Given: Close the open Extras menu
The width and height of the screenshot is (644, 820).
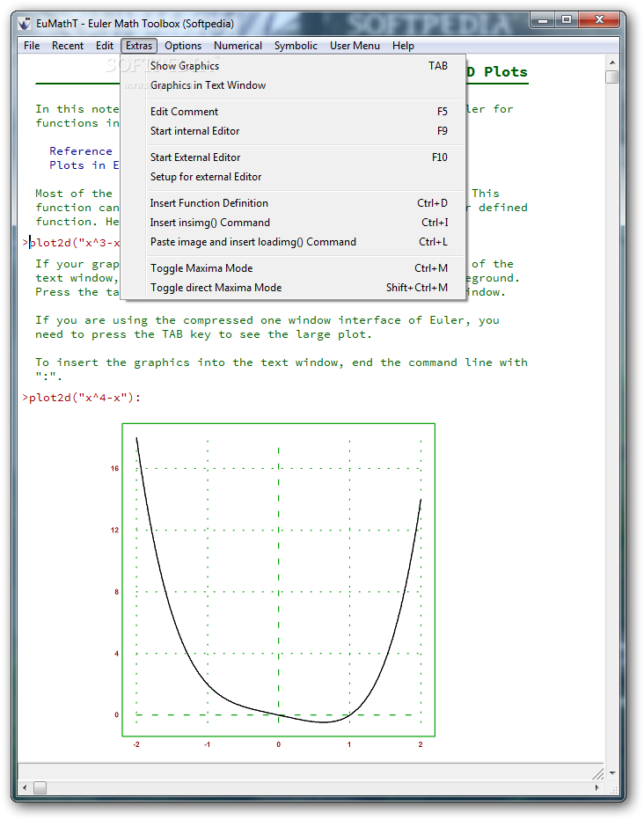Looking at the screenshot, I should point(139,46).
